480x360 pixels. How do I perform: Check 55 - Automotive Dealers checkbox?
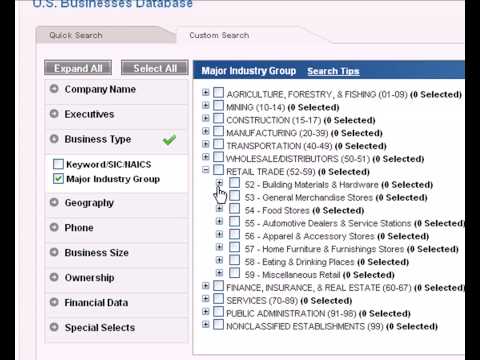(234, 221)
